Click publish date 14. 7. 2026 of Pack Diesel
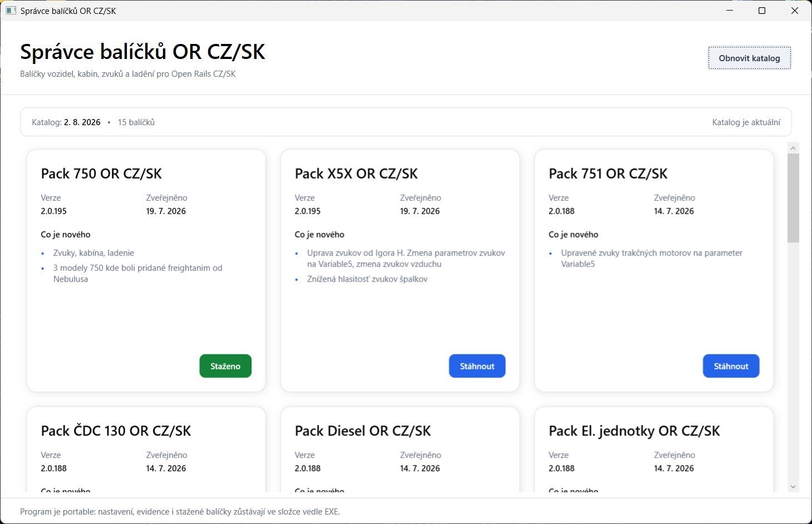 pos(420,468)
